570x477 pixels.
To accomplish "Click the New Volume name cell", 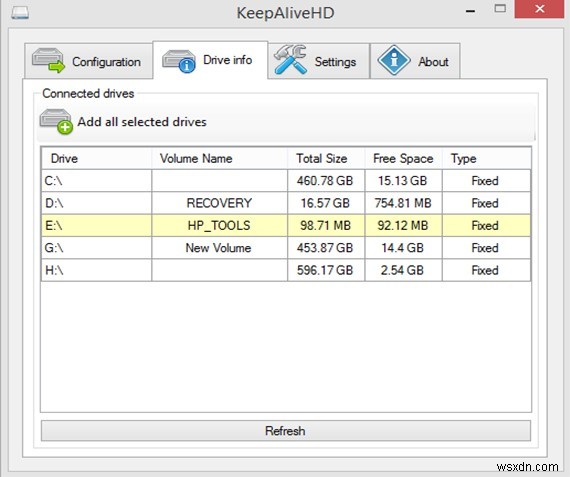I will pos(219,248).
